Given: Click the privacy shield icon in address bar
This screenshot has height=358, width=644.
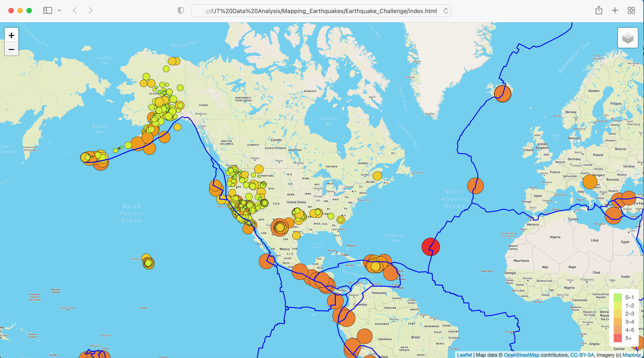Looking at the screenshot, I should tap(180, 11).
